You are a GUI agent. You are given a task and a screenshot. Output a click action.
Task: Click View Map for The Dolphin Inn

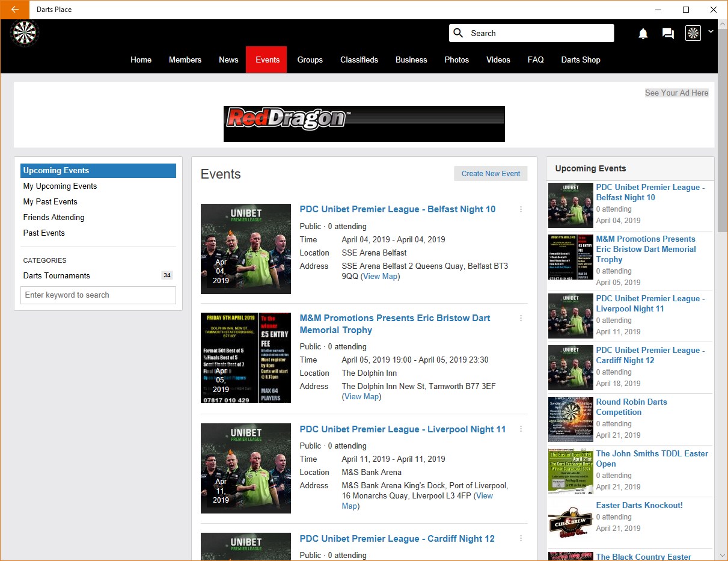coord(362,397)
